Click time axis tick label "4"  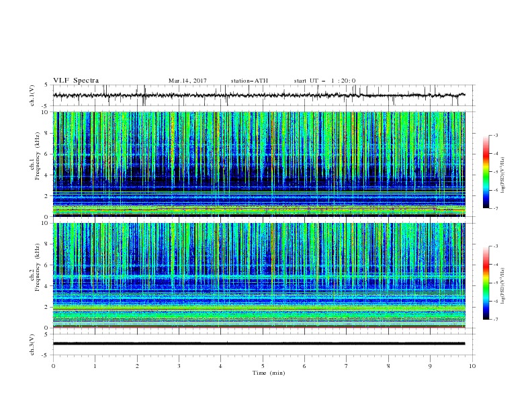click(x=220, y=366)
